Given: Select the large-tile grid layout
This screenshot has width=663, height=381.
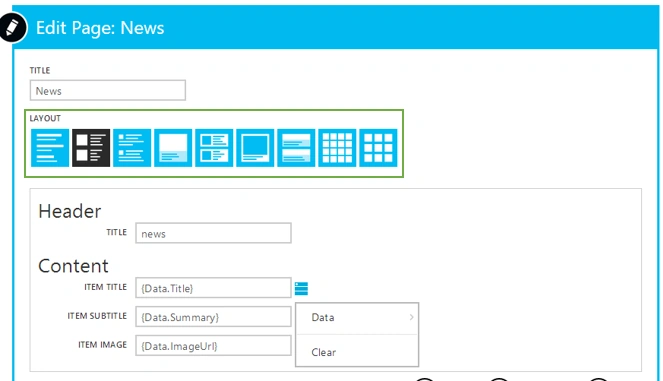Looking at the screenshot, I should [378, 148].
